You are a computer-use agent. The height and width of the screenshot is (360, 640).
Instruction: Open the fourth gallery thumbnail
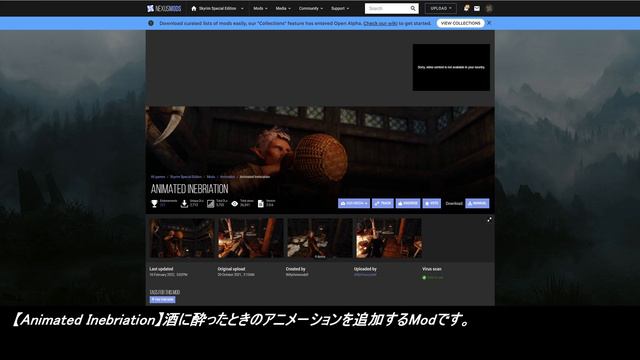[389, 238]
